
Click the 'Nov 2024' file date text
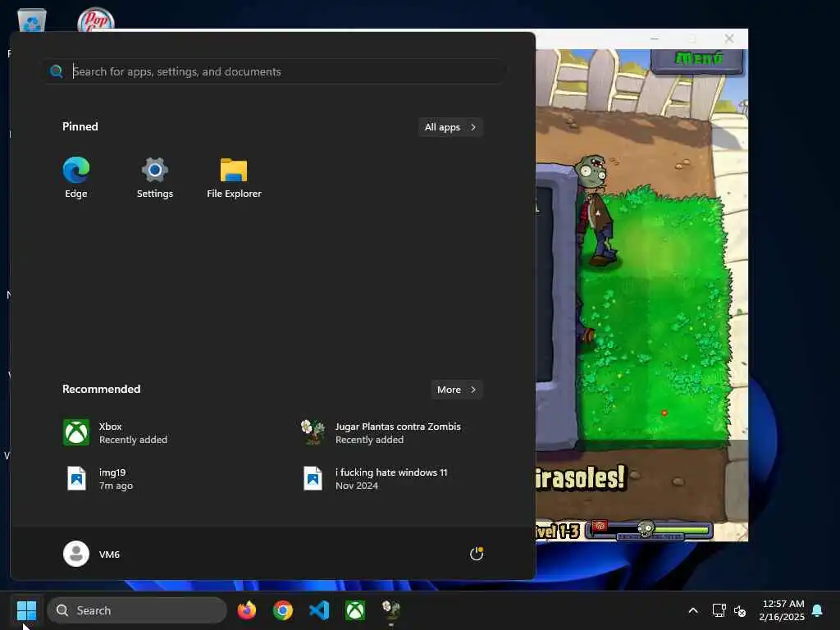click(357, 486)
